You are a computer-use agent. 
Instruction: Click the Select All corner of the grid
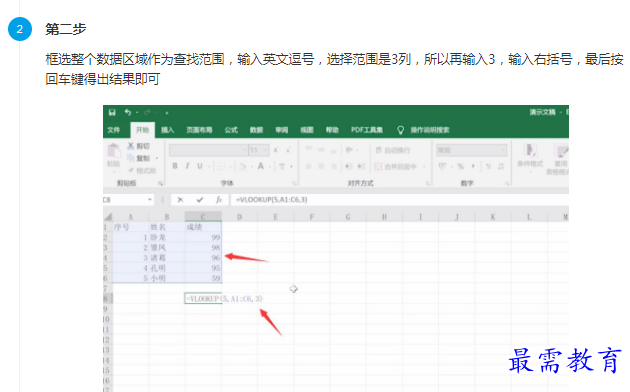click(x=108, y=217)
